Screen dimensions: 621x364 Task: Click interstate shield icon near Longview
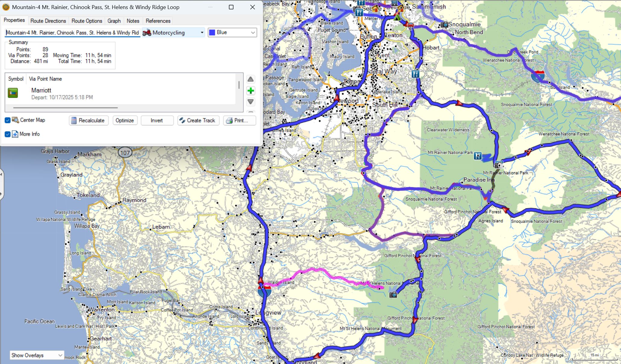(x=264, y=291)
